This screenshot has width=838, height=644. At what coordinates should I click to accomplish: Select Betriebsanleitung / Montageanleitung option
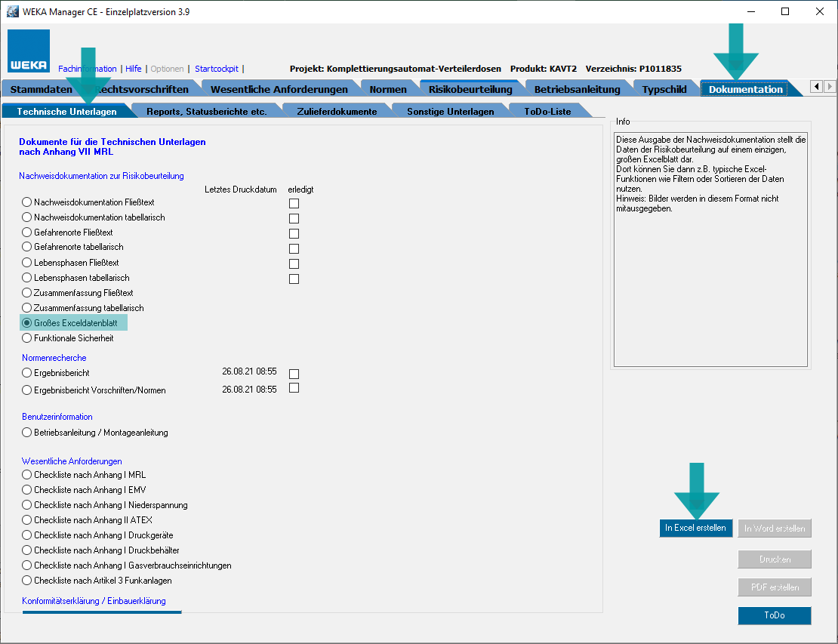click(27, 433)
